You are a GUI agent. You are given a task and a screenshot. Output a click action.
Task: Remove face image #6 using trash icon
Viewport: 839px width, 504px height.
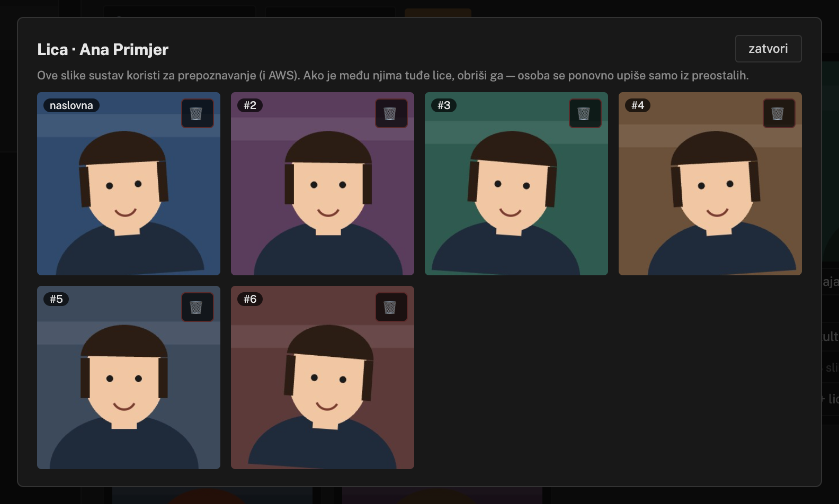[391, 307]
